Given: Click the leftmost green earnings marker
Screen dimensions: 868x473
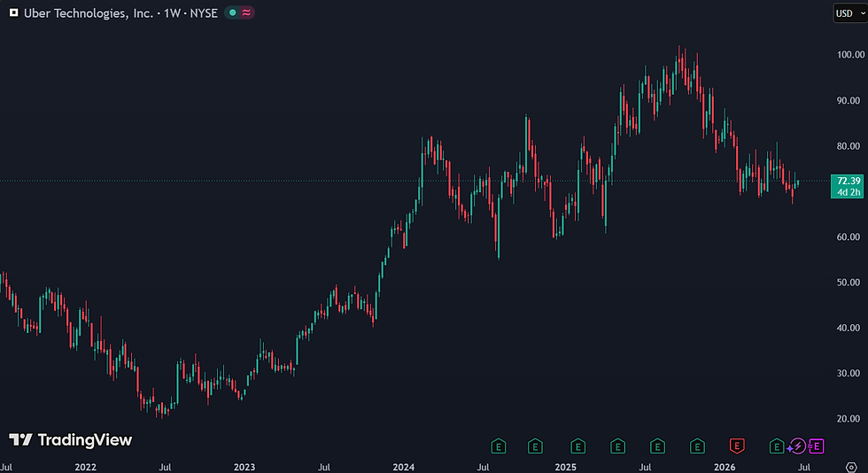Looking at the screenshot, I should pyautogui.click(x=498, y=446).
